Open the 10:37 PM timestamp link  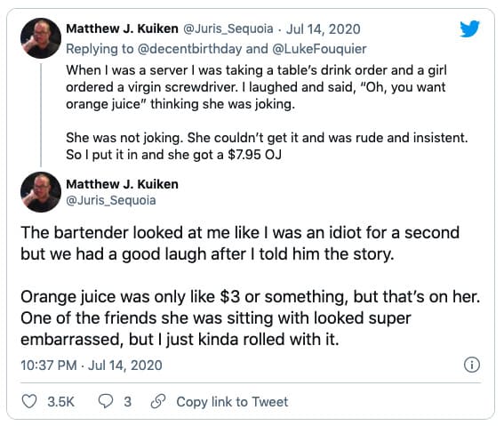tap(92, 366)
